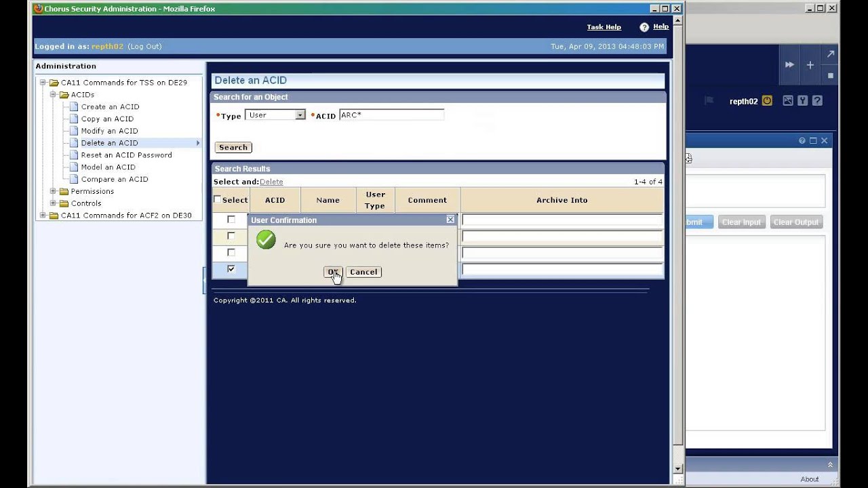Image resolution: width=868 pixels, height=488 pixels.
Task: Click the diagonal arrow icon at top right
Action: 831,54
